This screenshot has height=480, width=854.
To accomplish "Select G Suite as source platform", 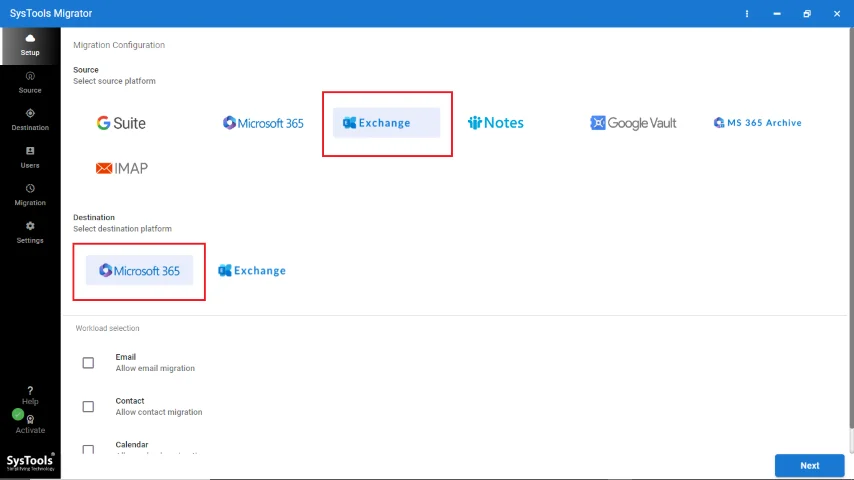I will coord(121,123).
